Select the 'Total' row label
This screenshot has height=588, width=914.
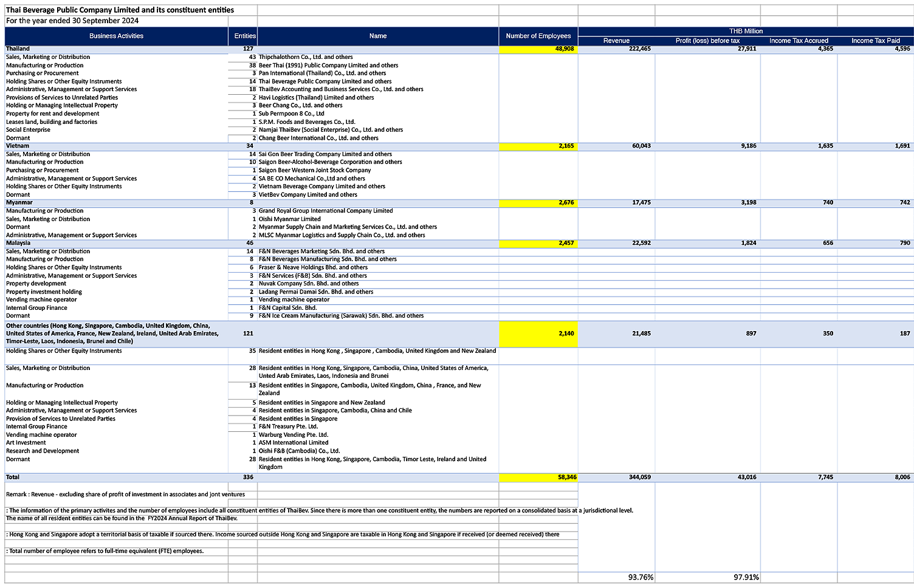pos(13,477)
